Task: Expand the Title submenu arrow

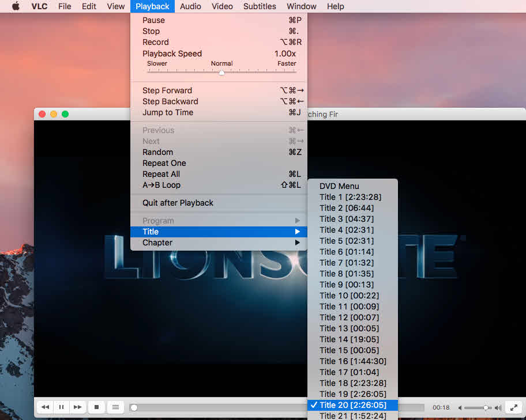Action: point(297,232)
